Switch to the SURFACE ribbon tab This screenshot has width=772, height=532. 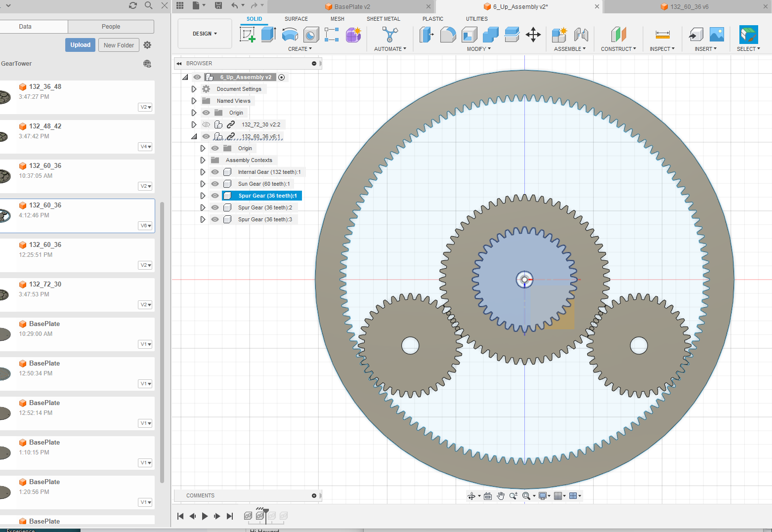tap(296, 19)
